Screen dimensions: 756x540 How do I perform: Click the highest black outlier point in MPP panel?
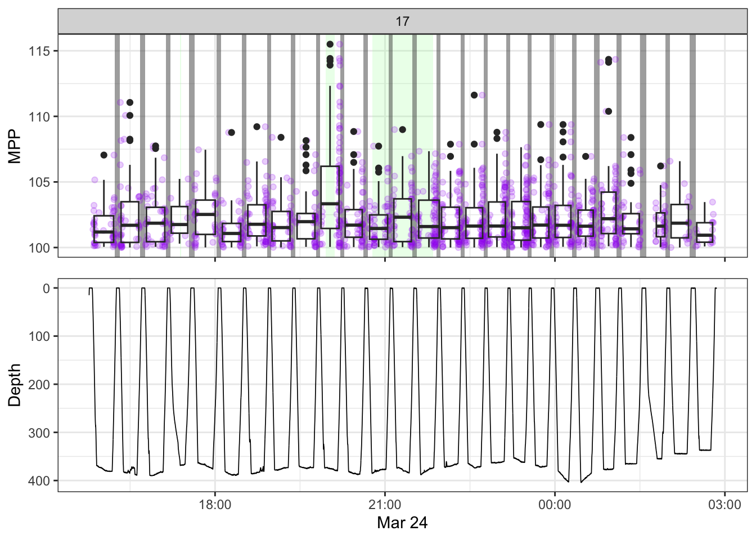click(330, 44)
